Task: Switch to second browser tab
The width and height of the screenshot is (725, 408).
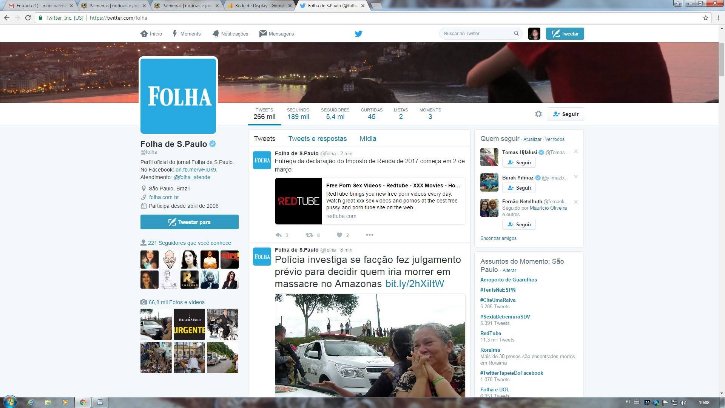Action: point(113,6)
